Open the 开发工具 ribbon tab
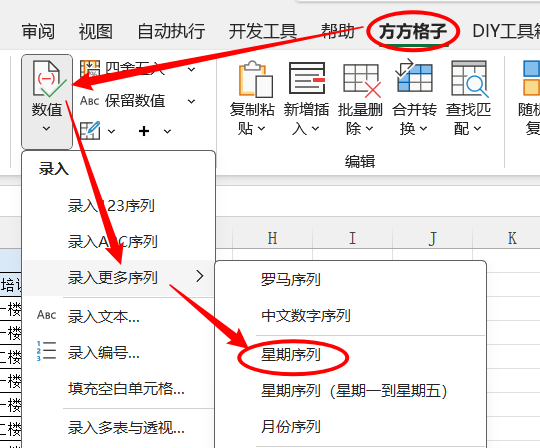 click(x=262, y=31)
